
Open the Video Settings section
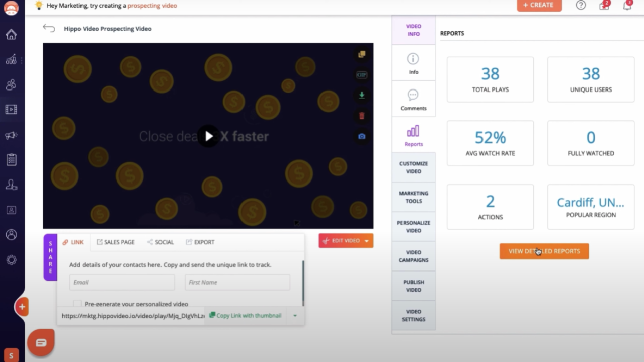414,316
